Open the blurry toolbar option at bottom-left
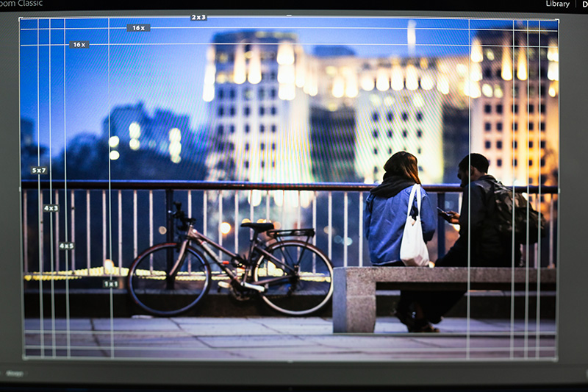 (x=14, y=374)
